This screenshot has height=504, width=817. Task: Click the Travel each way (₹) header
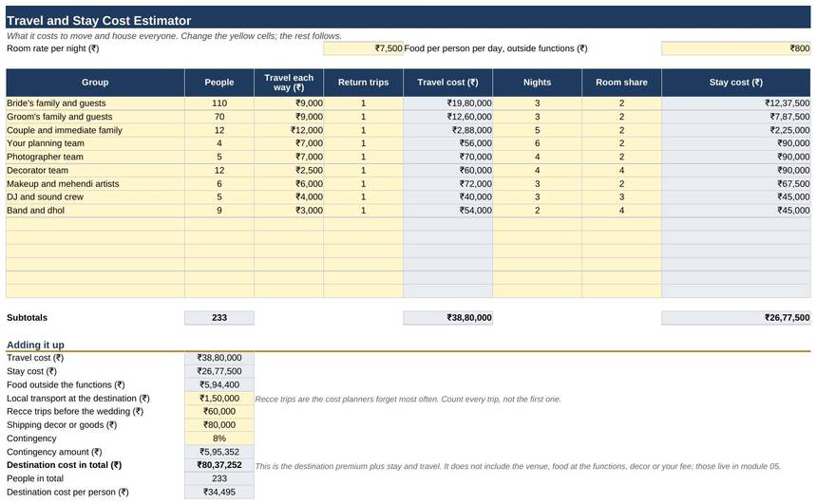[289, 83]
